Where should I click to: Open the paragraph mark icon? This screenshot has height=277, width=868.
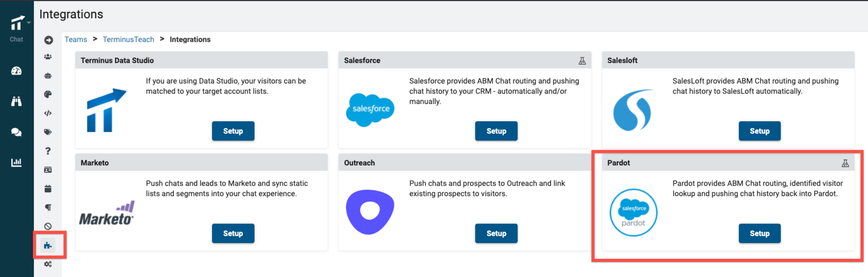[x=48, y=207]
